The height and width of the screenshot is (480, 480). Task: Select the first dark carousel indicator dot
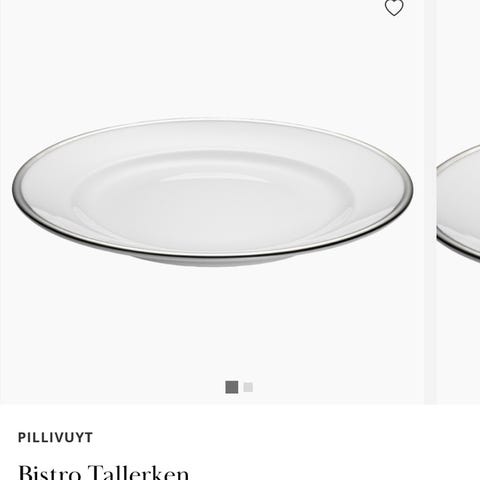[232, 387]
